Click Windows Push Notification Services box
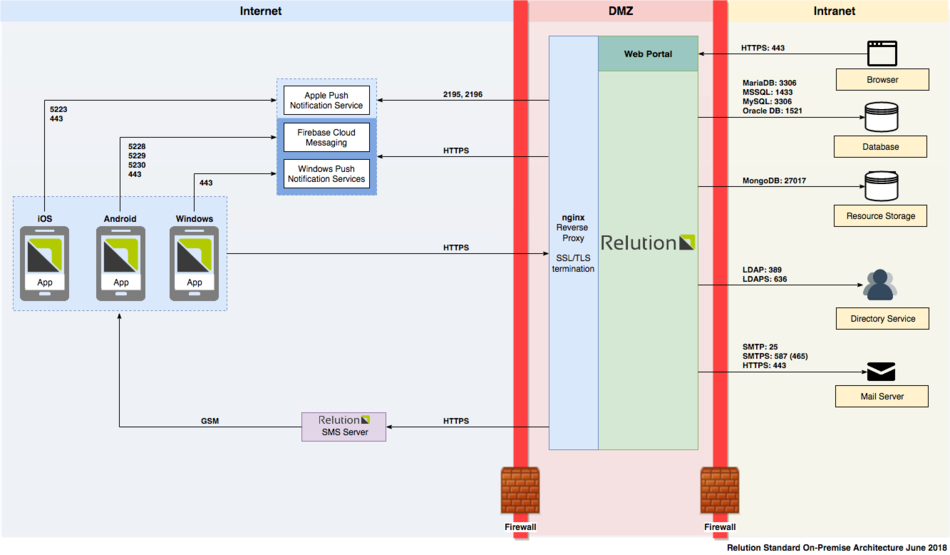Screen dimensions: 950x555 click(x=327, y=173)
